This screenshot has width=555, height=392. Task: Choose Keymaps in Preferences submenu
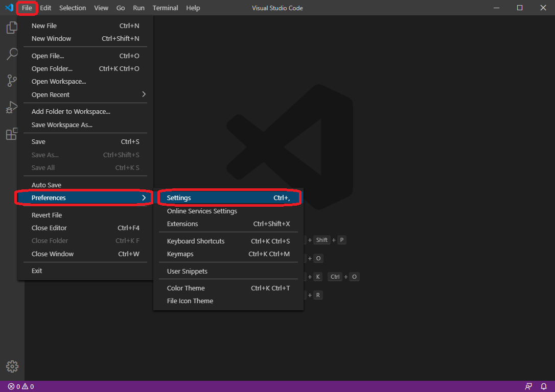tap(228, 254)
